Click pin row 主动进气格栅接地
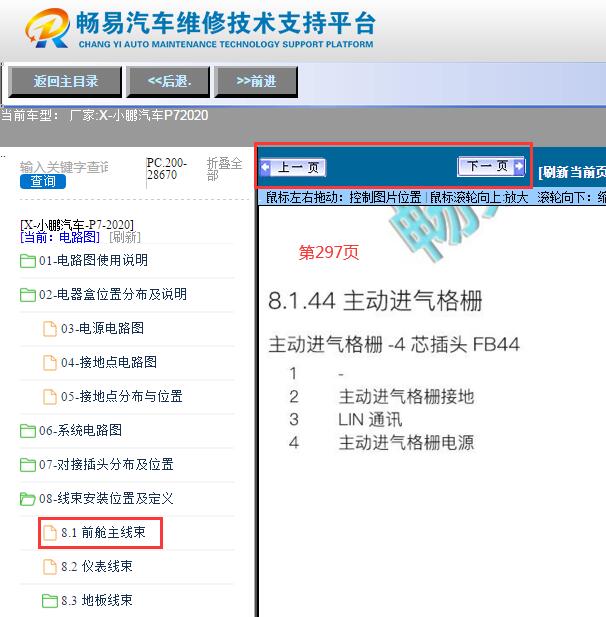Image resolution: width=606 pixels, height=617 pixels. coord(406,397)
